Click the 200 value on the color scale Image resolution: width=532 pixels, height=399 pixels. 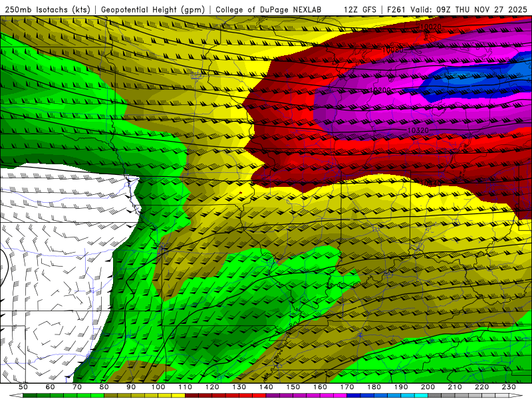click(x=428, y=387)
